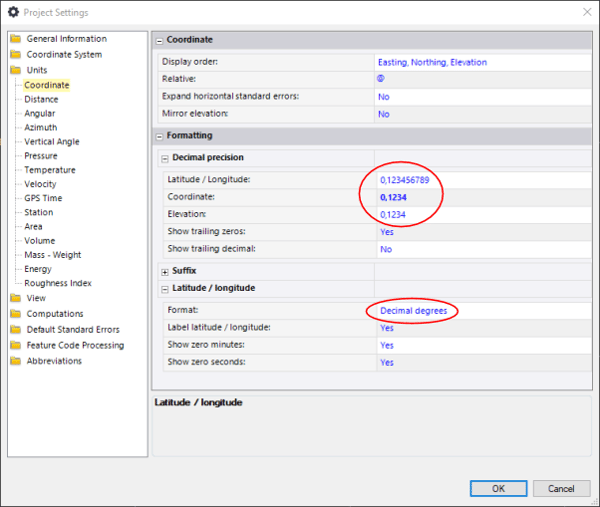Viewport: 600px width, 507px height.
Task: Collapse the Coordinate section header
Action: 160,40
